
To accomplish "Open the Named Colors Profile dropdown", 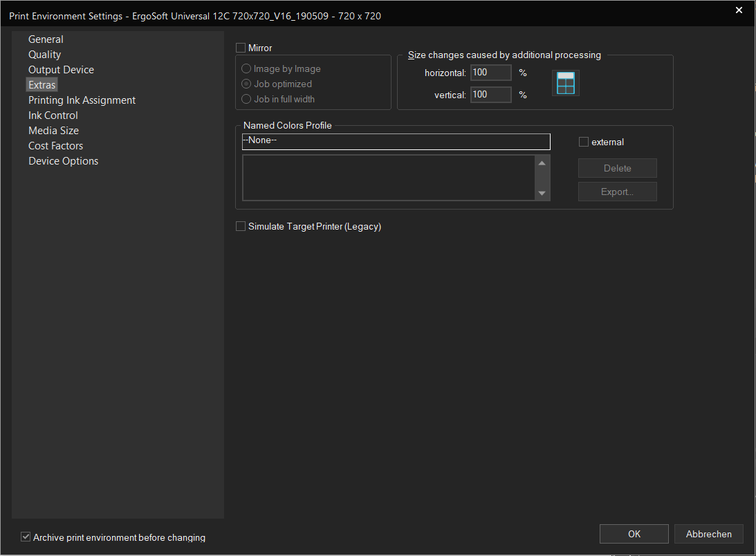I will pos(396,142).
